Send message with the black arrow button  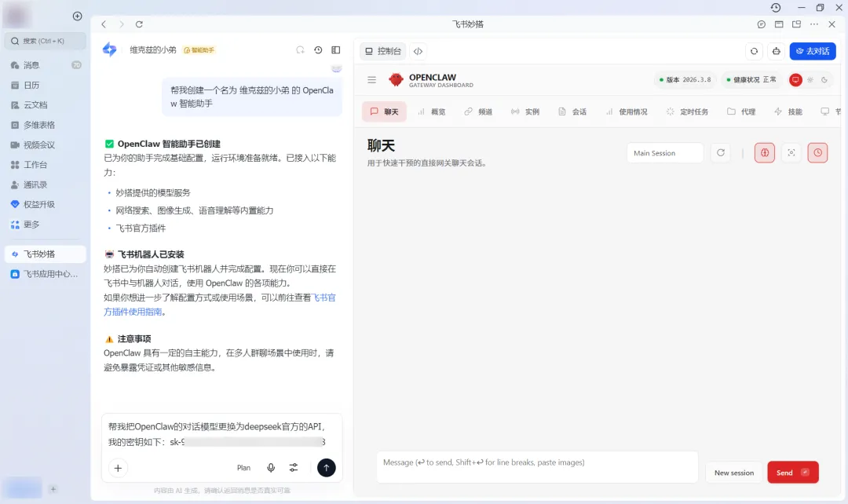coord(326,468)
